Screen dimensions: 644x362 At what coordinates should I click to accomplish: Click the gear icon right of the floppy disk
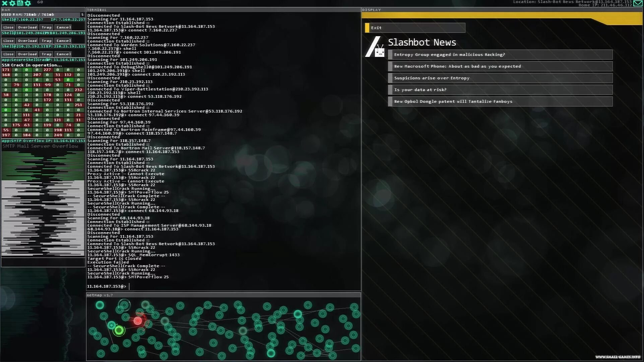click(x=28, y=3)
